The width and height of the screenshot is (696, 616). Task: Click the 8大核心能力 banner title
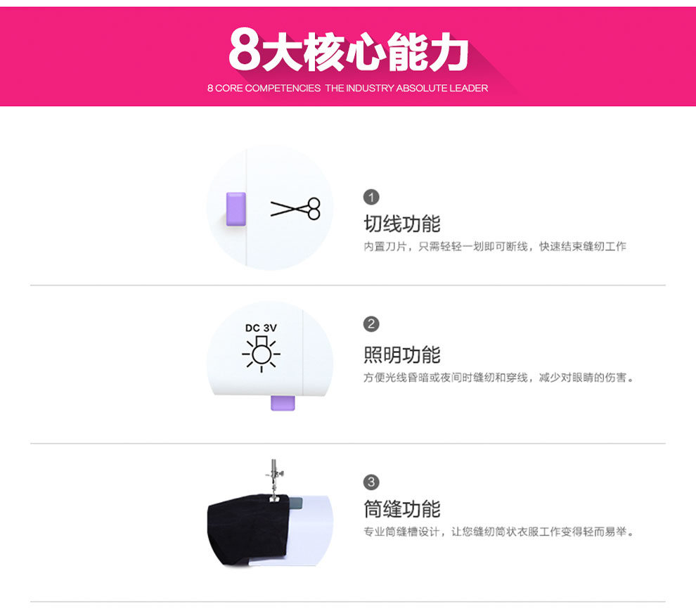click(x=349, y=52)
